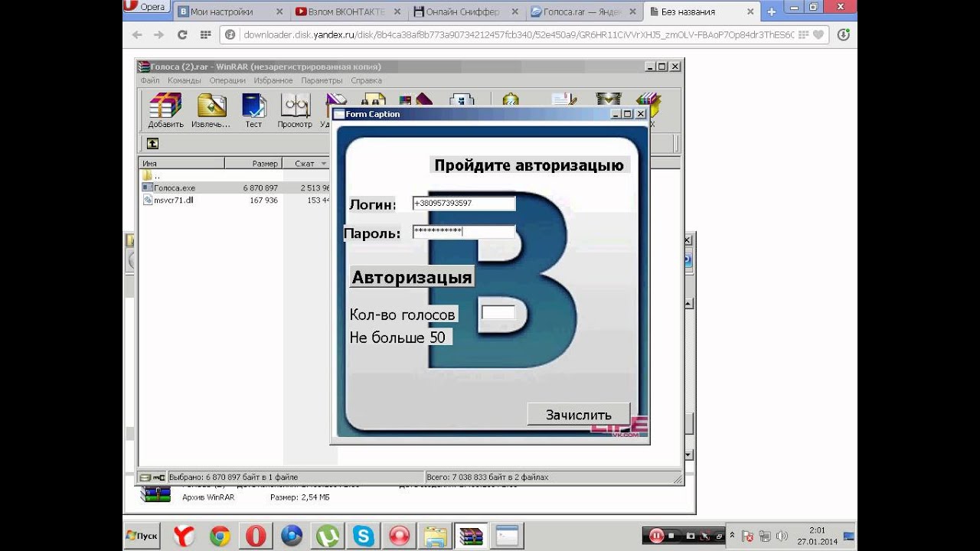Open the View (Просмотр) tool in WinRAR
The image size is (980, 551).
click(295, 111)
